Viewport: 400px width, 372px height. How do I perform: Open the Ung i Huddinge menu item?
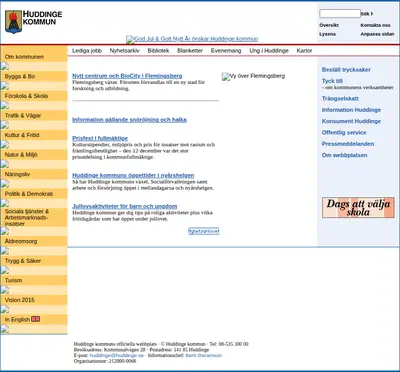click(269, 51)
